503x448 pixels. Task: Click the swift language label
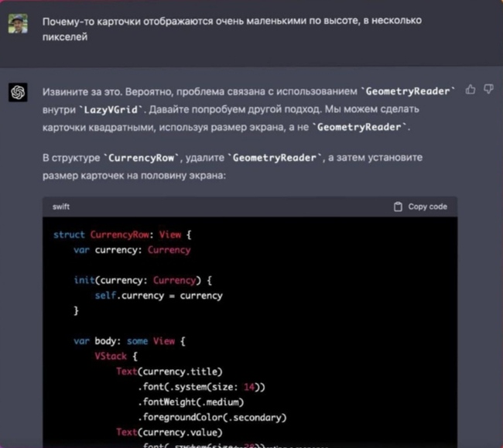point(61,207)
